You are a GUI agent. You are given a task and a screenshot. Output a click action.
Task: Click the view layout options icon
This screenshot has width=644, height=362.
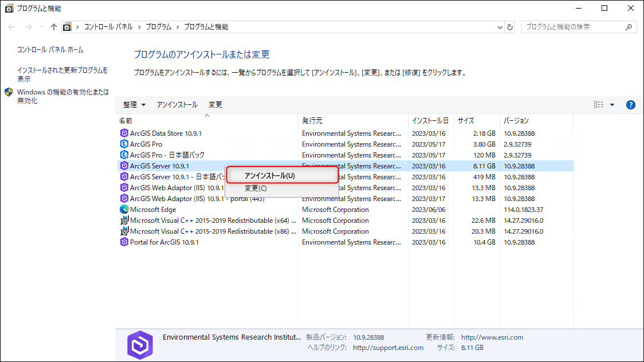(x=599, y=105)
